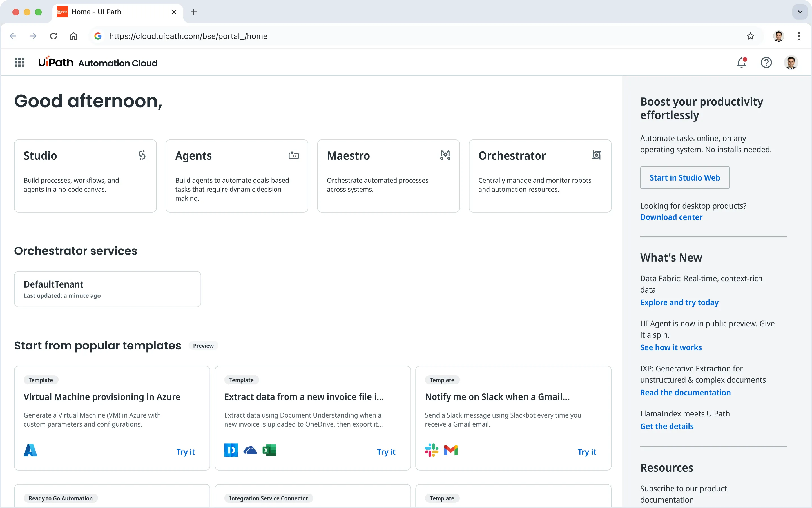Click Read the documentation link

[x=685, y=393]
